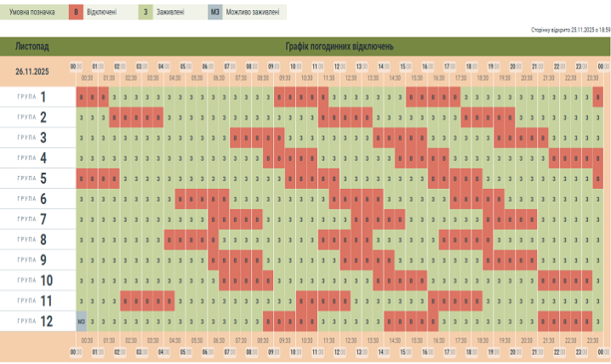Viewport: 611px width, 364px height.
Task: Select the Група 8 row label
Action: point(34,240)
